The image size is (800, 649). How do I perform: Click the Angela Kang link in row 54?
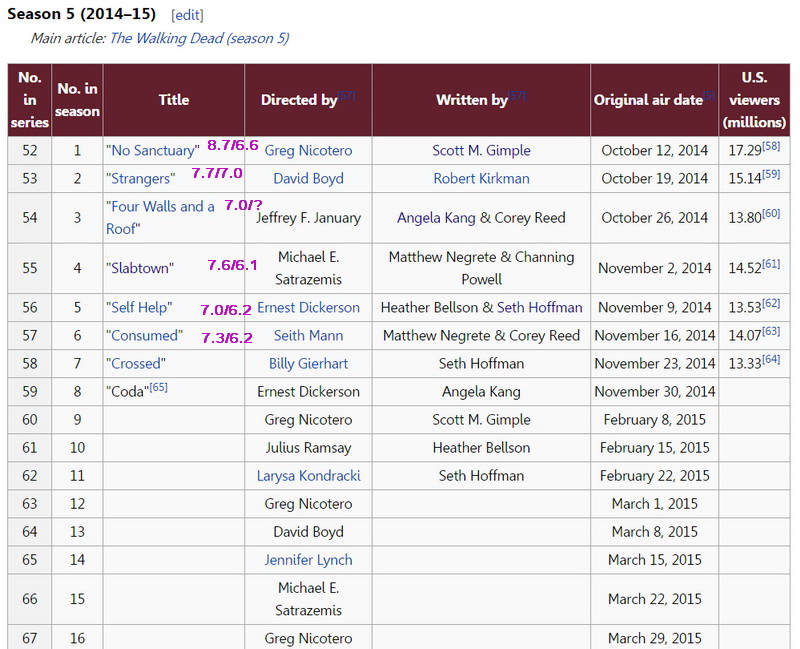click(436, 218)
